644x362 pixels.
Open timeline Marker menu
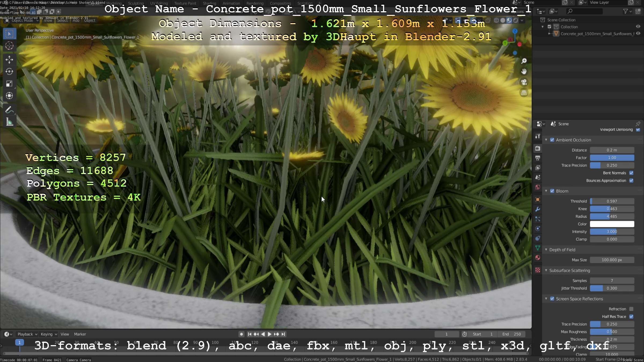tap(80, 334)
